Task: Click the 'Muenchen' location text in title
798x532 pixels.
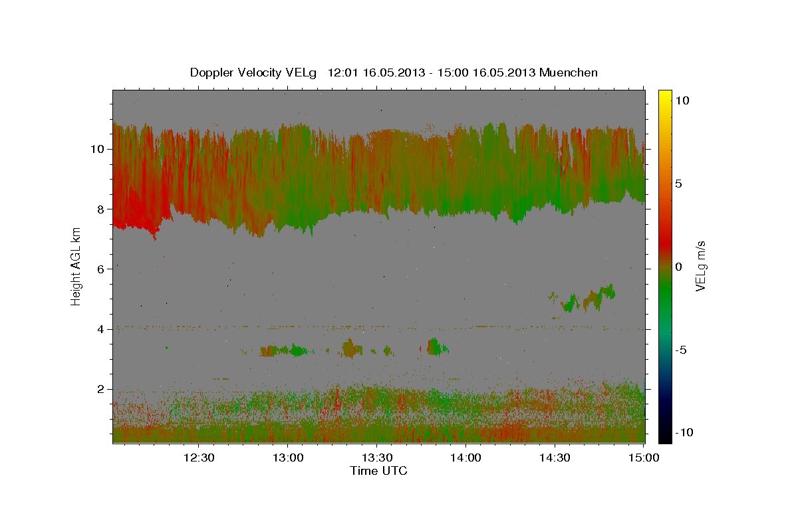Action: (569, 72)
